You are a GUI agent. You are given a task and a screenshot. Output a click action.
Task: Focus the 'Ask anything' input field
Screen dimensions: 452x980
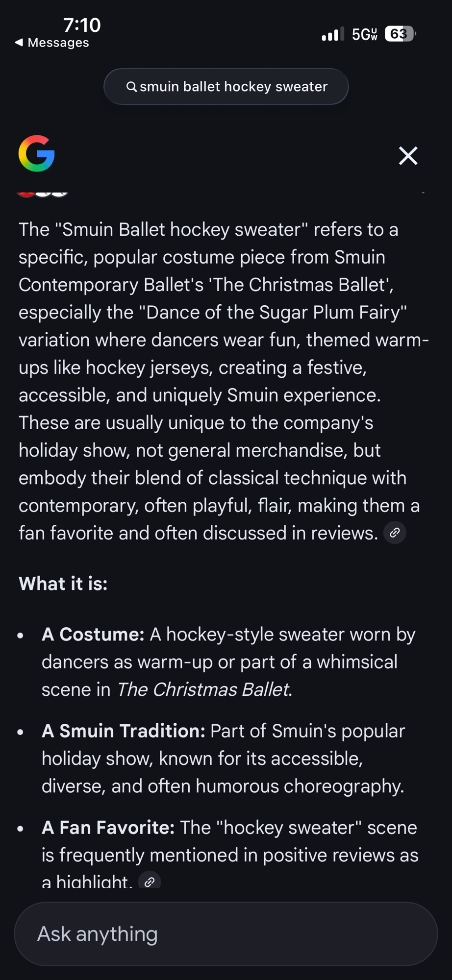tap(226, 933)
